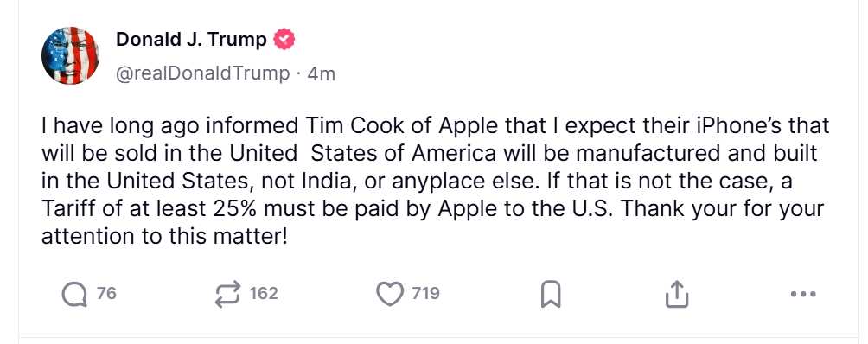Image resolution: width=868 pixels, height=344 pixels.
Task: Click the 162 reposts count
Action: (264, 294)
